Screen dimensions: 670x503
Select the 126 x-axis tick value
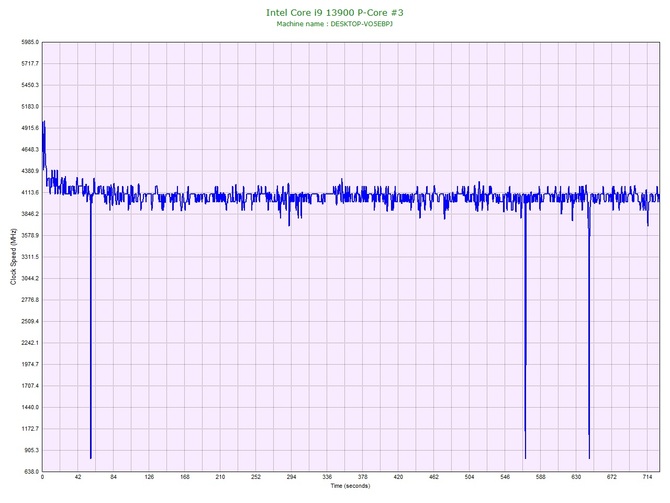coord(149,477)
